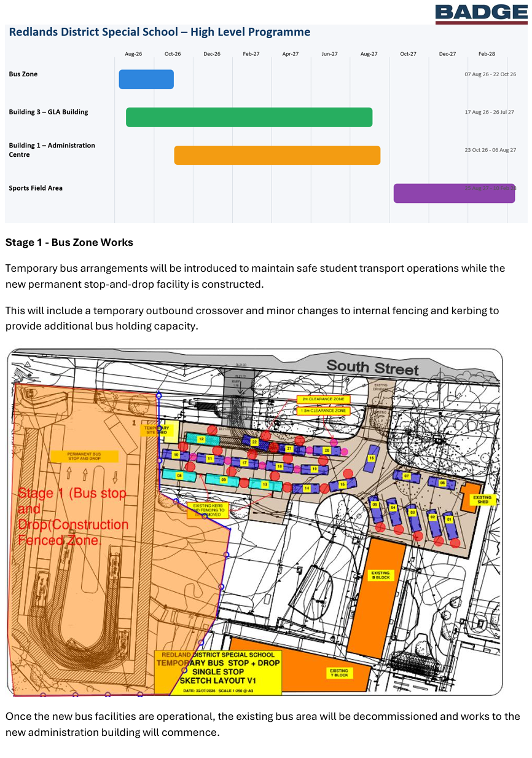This screenshot has height=758, width=532.
Task: Click the 'Bus Zone' row label
Action: (23, 74)
